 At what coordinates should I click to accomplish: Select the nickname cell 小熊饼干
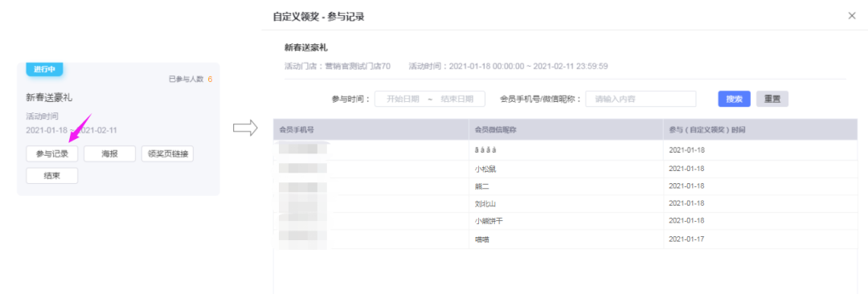tap(566, 221)
